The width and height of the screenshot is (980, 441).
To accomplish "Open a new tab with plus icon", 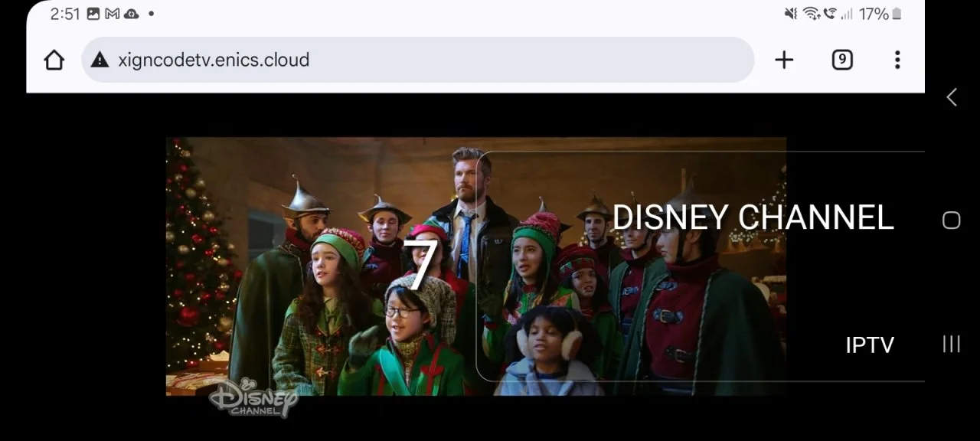I will coord(784,60).
